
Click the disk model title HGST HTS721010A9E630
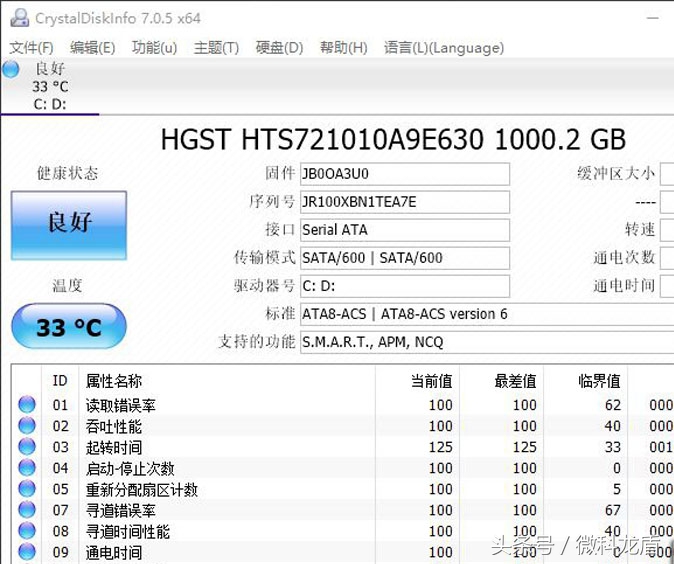[x=322, y=140]
